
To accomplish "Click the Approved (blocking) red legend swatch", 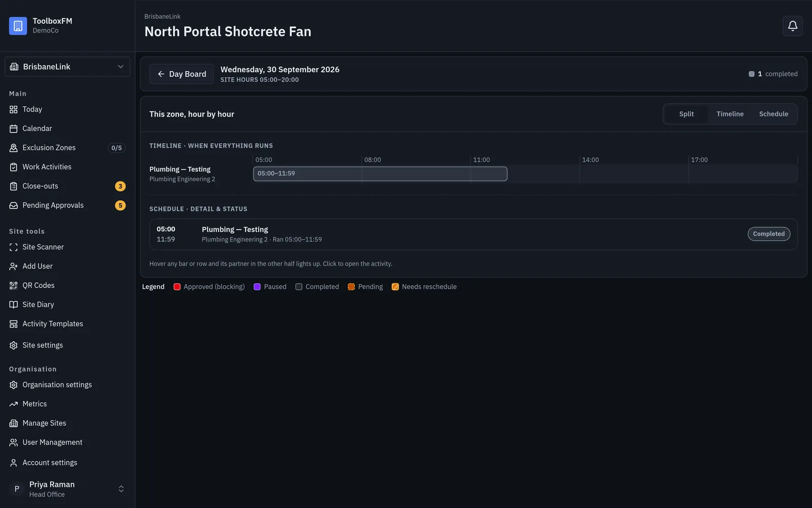I will click(x=177, y=287).
